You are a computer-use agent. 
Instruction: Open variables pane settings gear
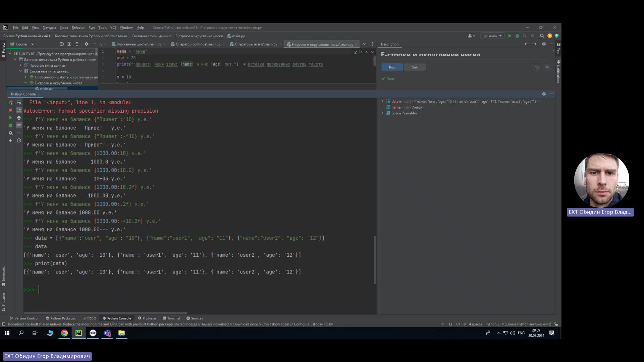(544, 94)
